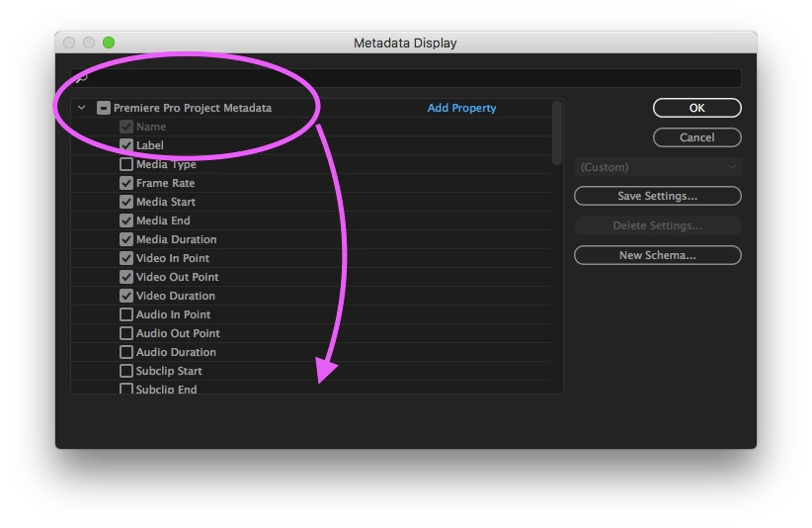Click New Schema... button
This screenshot has height=528, width=812.
[x=658, y=255]
